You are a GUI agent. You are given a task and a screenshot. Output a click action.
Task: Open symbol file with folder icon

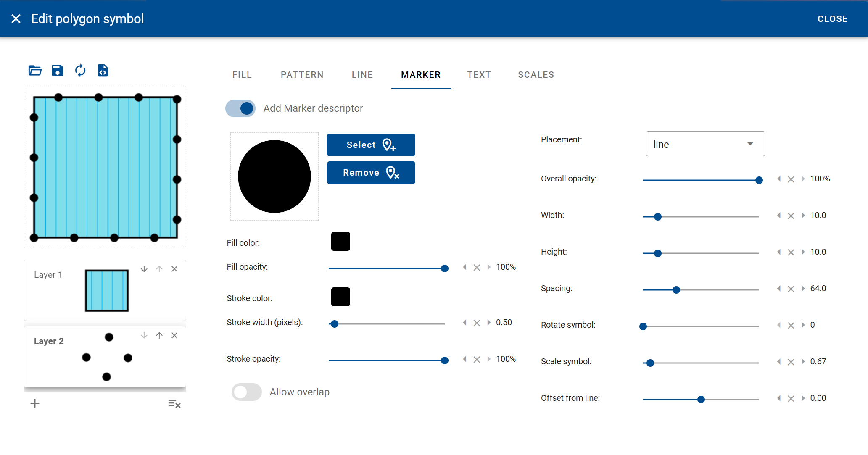(35, 71)
